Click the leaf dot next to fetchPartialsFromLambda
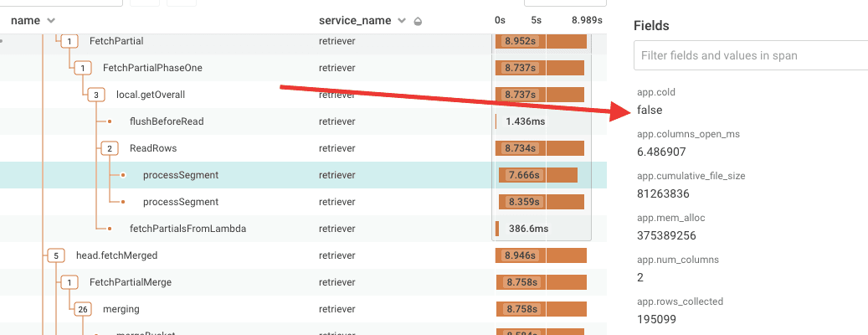This screenshot has height=335, width=868. pos(110,229)
